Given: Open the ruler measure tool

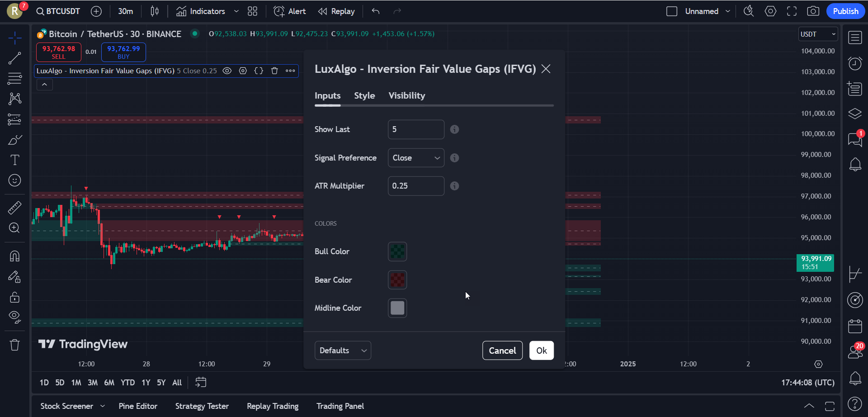Looking at the screenshot, I should coord(14,208).
